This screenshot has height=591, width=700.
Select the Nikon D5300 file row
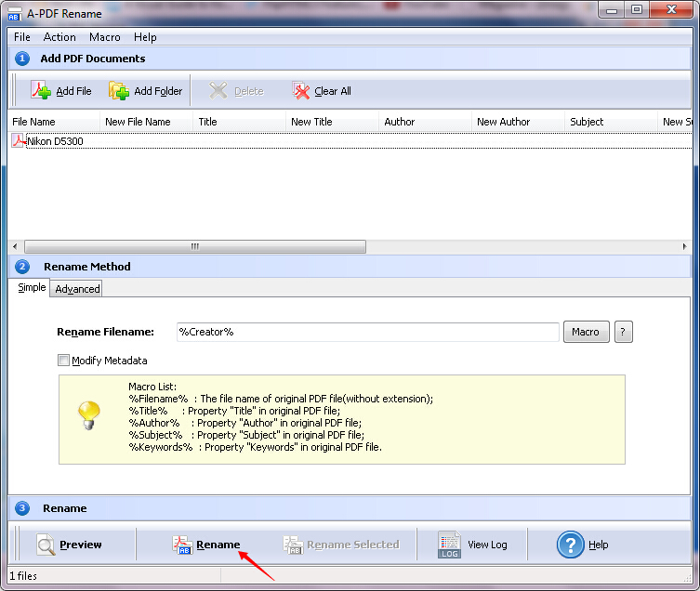click(x=350, y=141)
